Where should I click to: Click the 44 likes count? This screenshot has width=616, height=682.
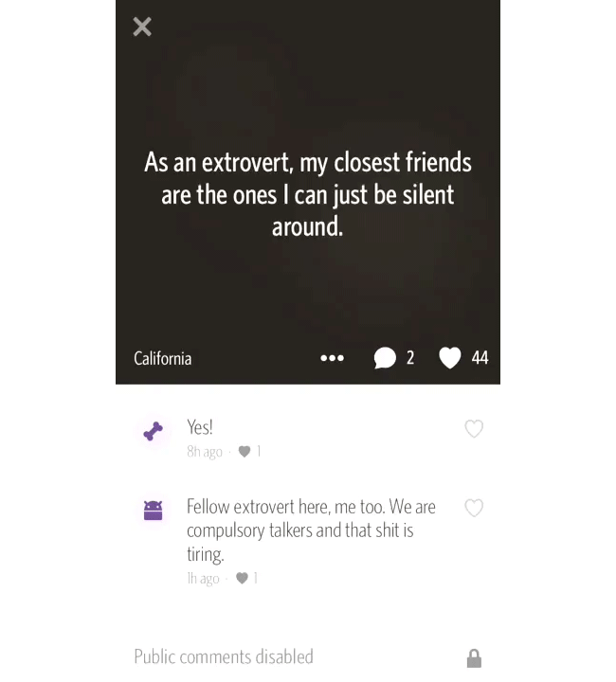[x=480, y=358]
